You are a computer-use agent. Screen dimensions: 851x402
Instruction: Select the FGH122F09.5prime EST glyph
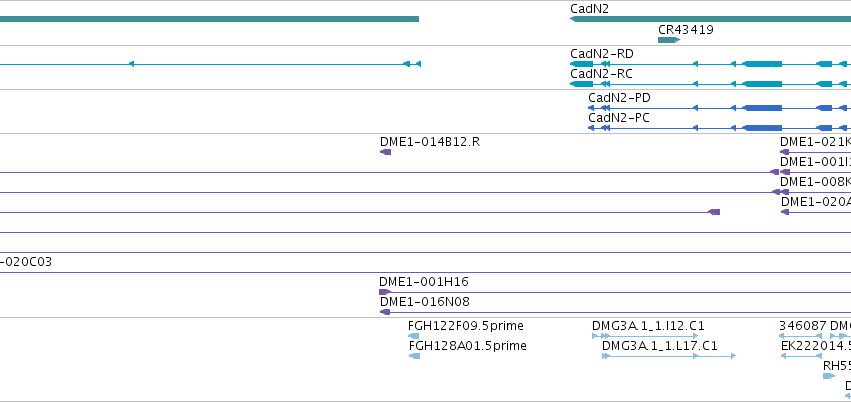click(414, 336)
